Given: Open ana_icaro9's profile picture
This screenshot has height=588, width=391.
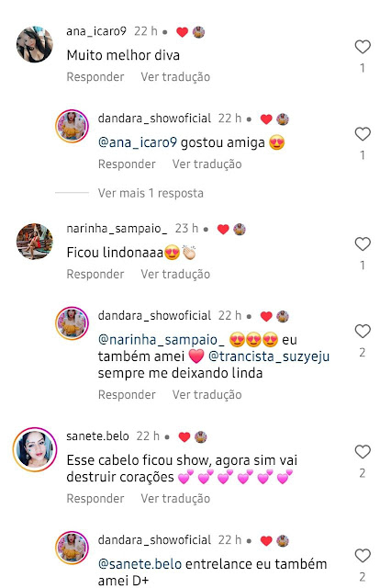Looking at the screenshot, I should tap(35, 44).
